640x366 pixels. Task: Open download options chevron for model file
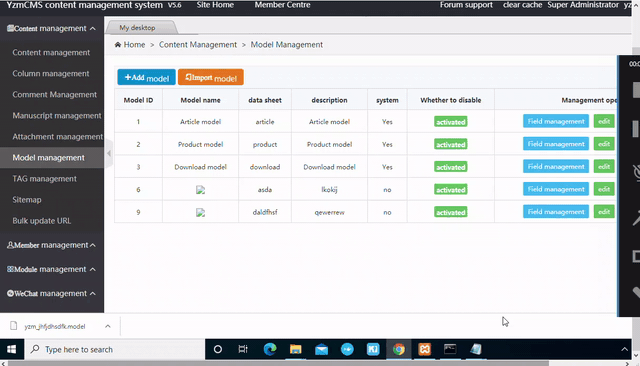pos(108,326)
